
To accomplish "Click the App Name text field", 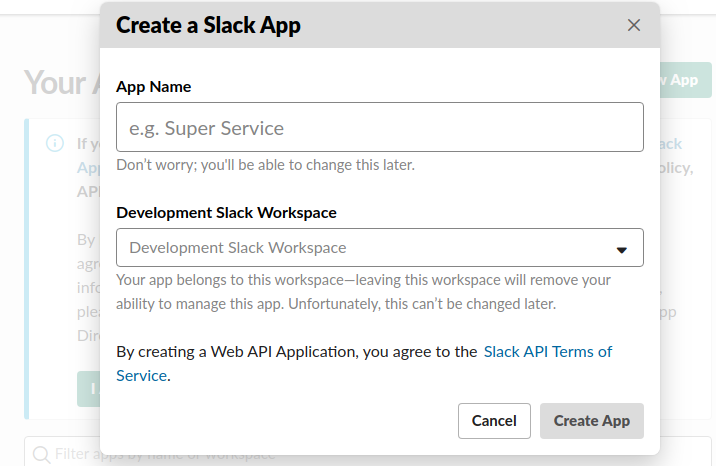I will coord(379,127).
